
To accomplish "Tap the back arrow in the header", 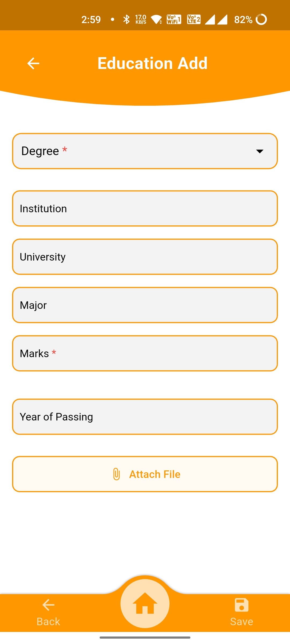I will pos(33,63).
